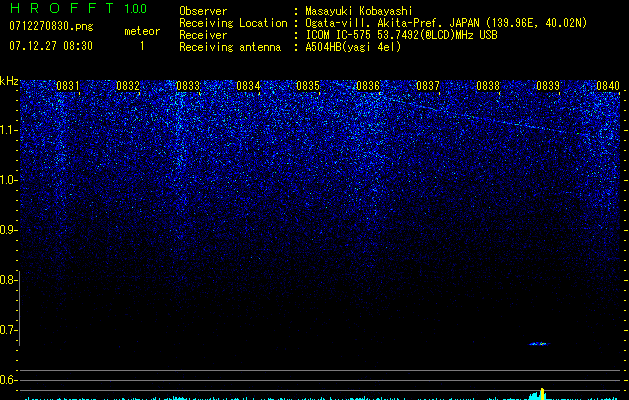Image resolution: width=629 pixels, height=400 pixels.
Task: Click the meteor count value 1
Action: 142,46
